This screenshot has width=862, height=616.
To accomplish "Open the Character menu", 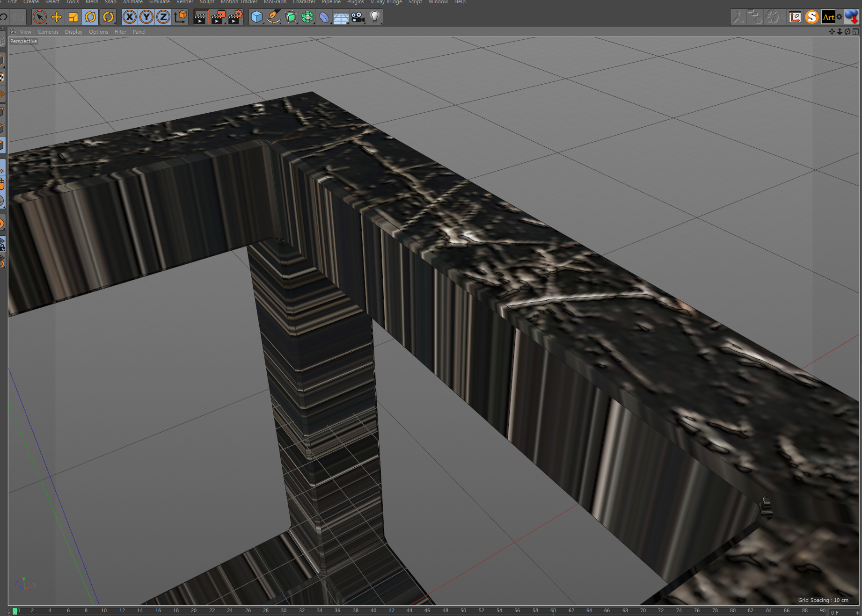I will (304, 2).
